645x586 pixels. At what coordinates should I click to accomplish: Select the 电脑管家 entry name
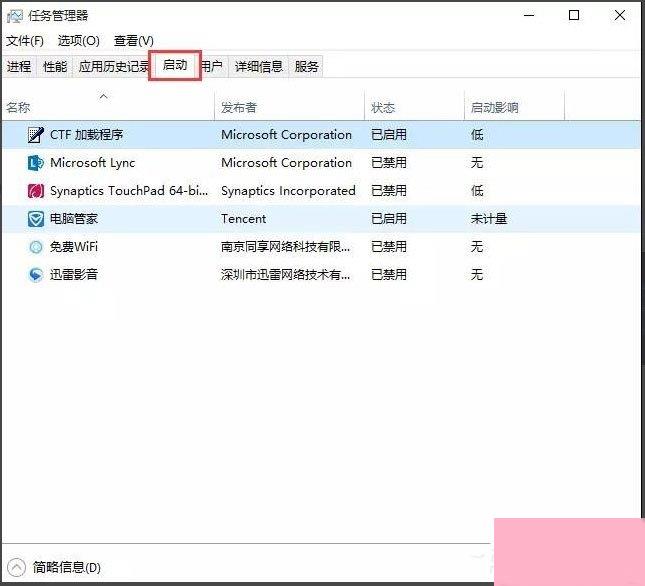tap(74, 219)
